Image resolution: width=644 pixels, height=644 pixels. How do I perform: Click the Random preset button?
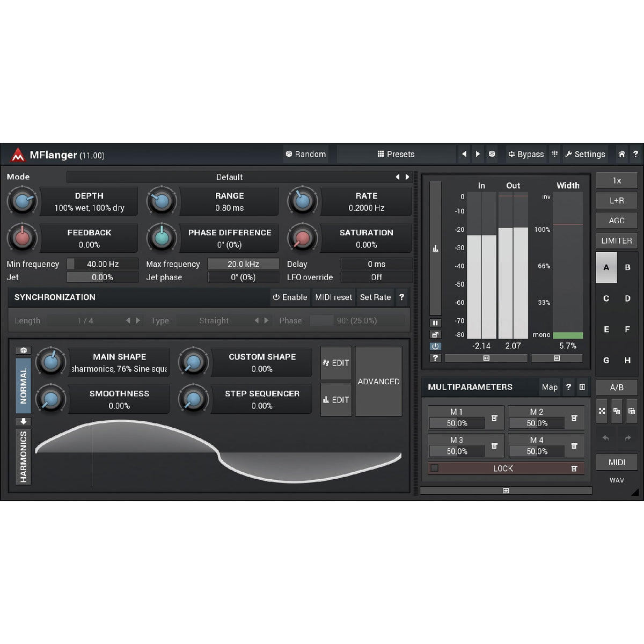coord(306,154)
